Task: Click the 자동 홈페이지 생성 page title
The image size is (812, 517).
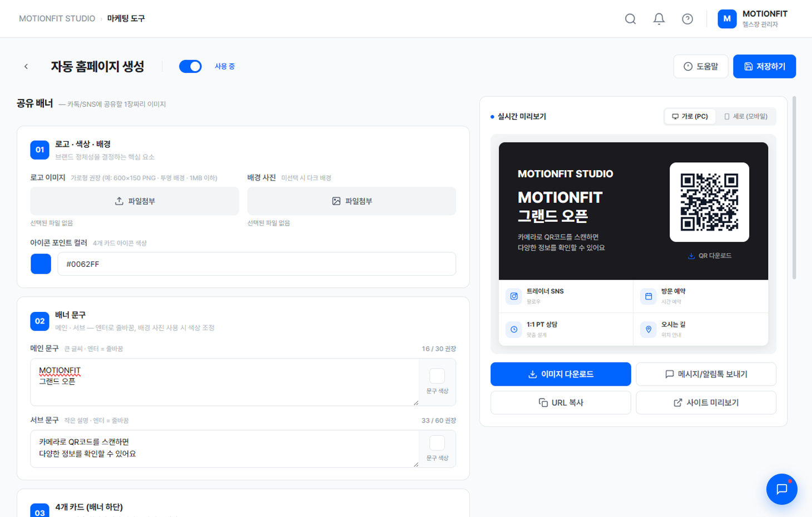Action: point(97,67)
